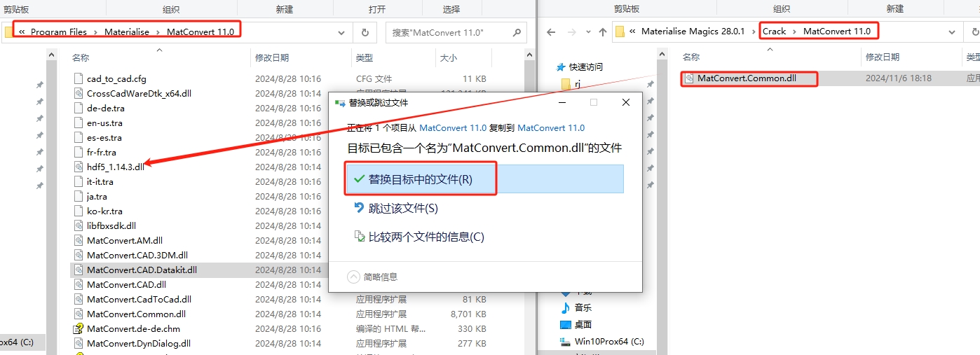Choose Replace the file in the destination

click(x=485, y=179)
